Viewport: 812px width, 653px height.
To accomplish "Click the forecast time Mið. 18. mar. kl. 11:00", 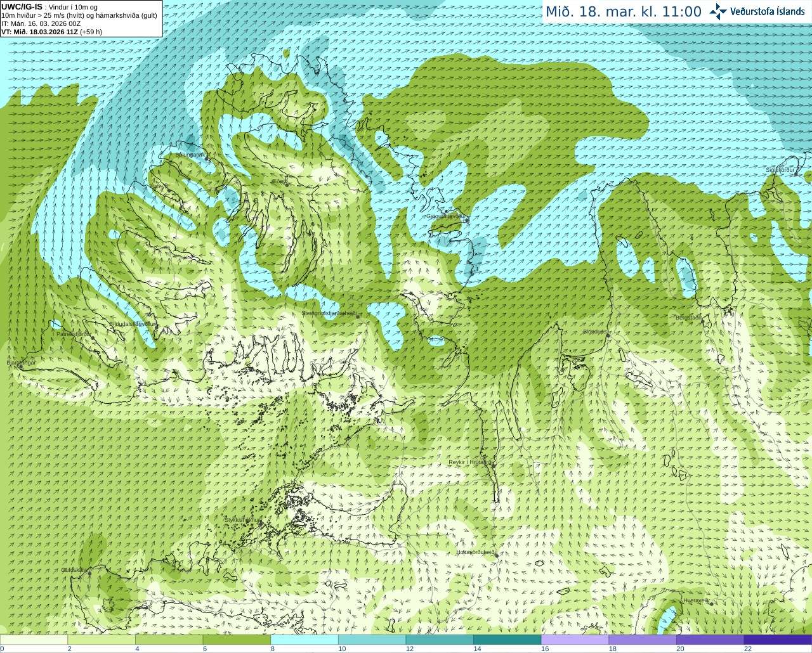I will [624, 12].
